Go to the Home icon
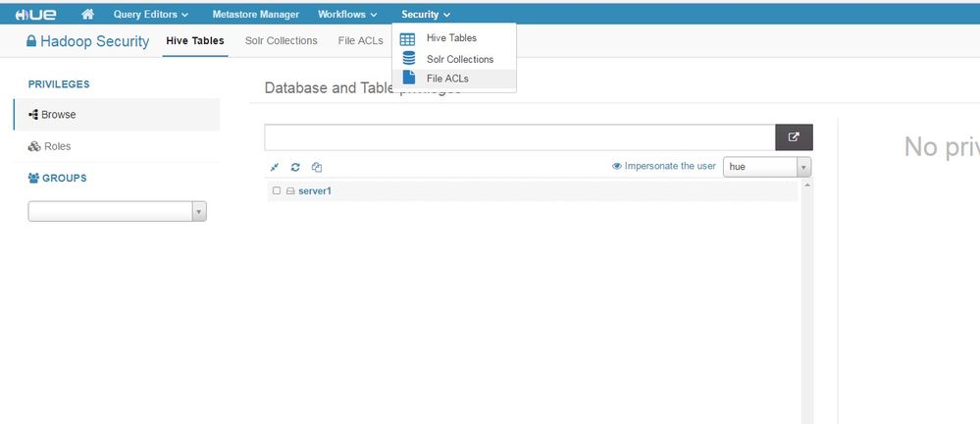Viewport: 980px width, 424px height. [87, 14]
